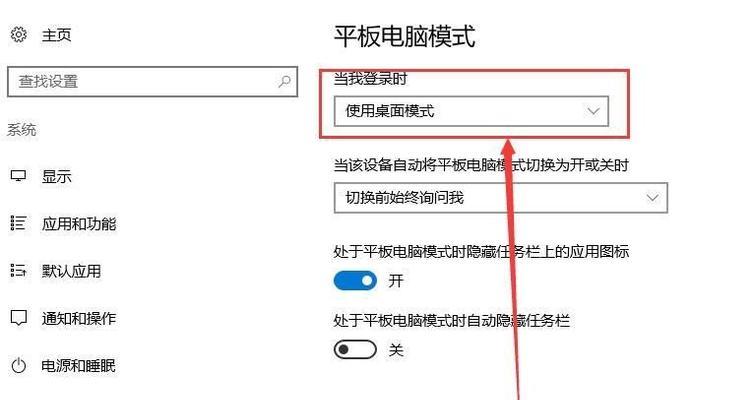Expand the 切换前始终询问我 dropdown
Screen dimensions: 753x400
[500, 197]
